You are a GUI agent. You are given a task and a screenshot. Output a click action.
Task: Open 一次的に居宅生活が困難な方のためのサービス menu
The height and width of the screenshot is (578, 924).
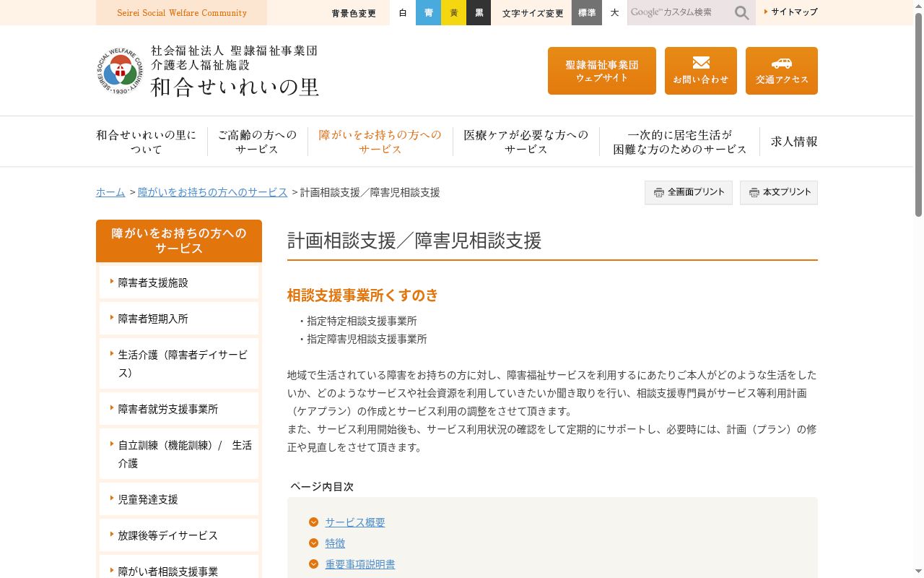pyautogui.click(x=680, y=142)
